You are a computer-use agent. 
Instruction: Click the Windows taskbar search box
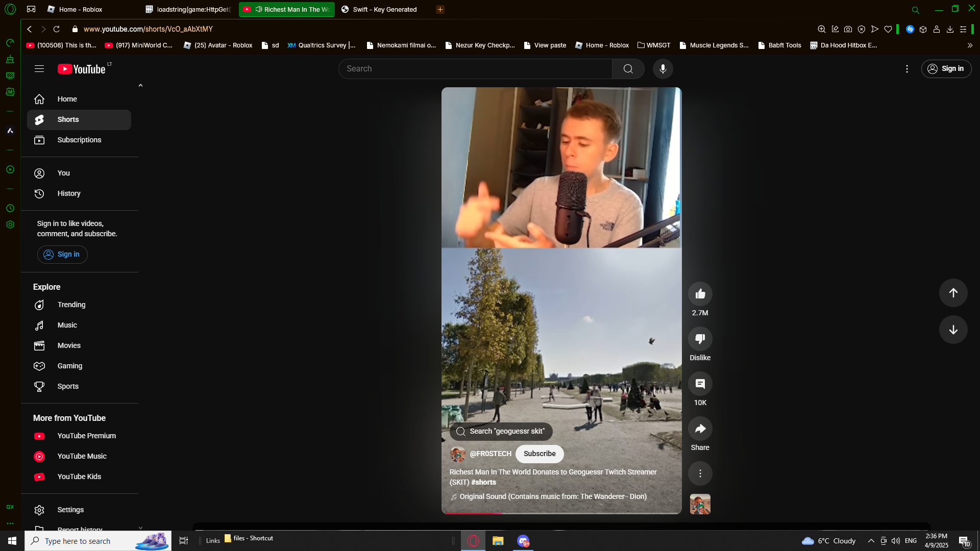tap(98, 541)
